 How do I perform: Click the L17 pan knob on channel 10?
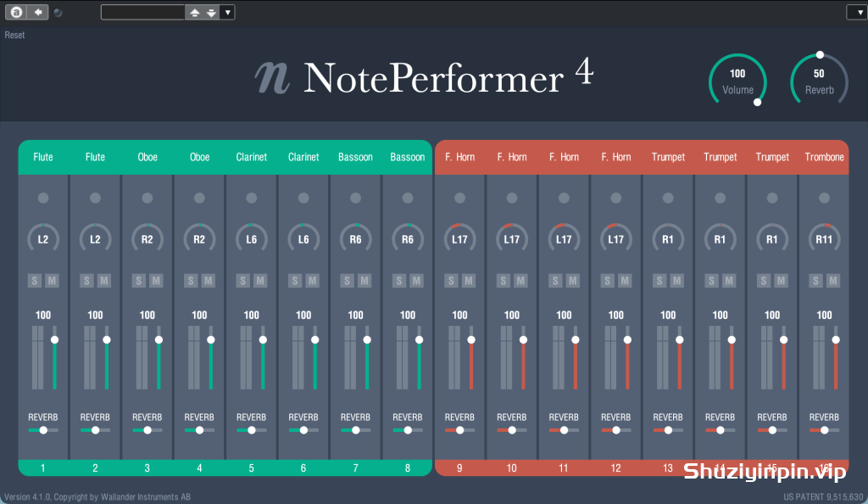pos(511,238)
